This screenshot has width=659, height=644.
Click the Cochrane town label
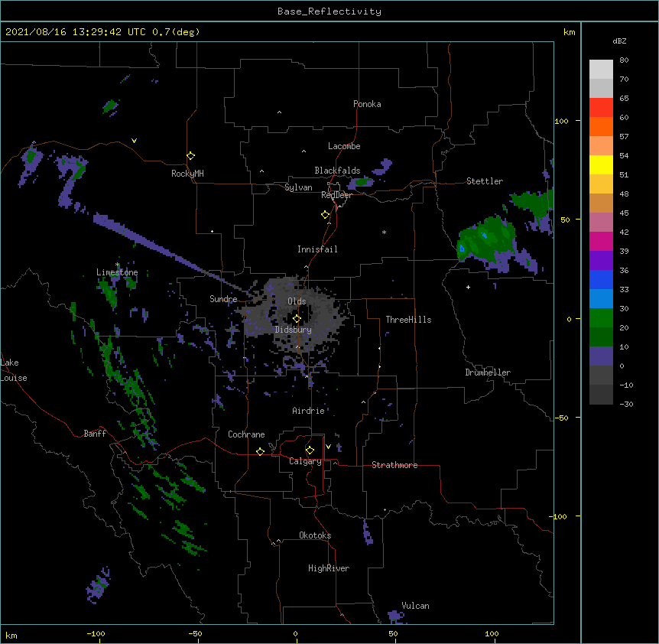(246, 434)
